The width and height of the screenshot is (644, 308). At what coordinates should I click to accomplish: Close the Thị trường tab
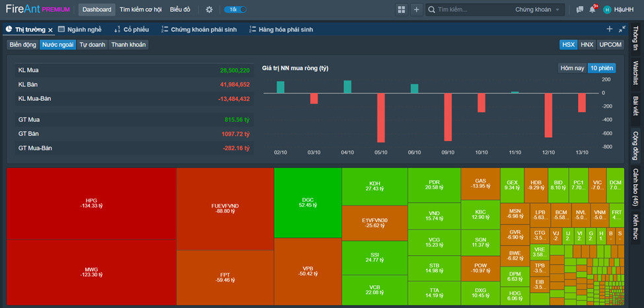coord(50,30)
